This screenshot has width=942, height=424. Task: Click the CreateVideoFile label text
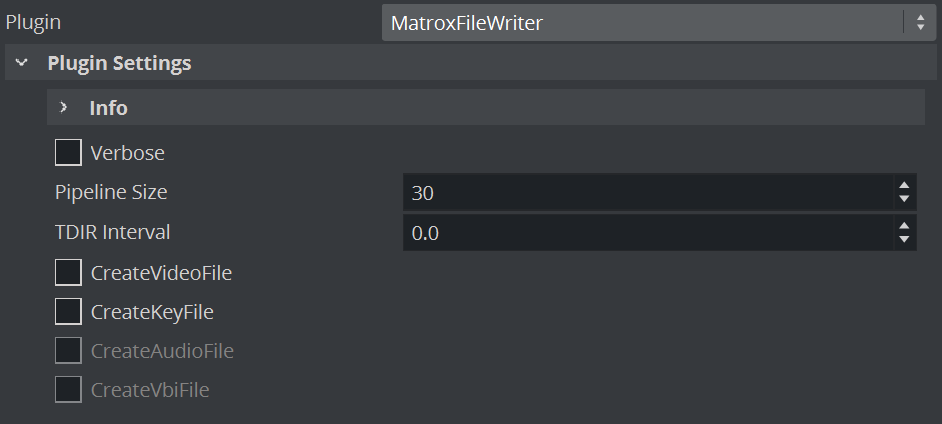click(x=161, y=272)
